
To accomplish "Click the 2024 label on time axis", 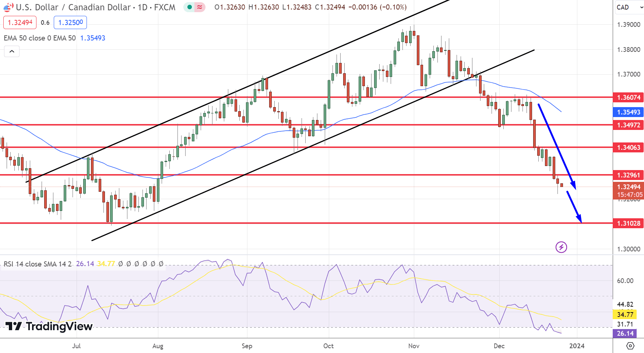I will [x=577, y=346].
